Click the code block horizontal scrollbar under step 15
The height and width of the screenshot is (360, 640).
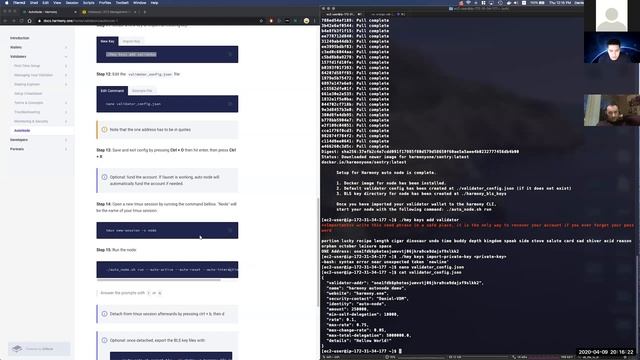158,280
